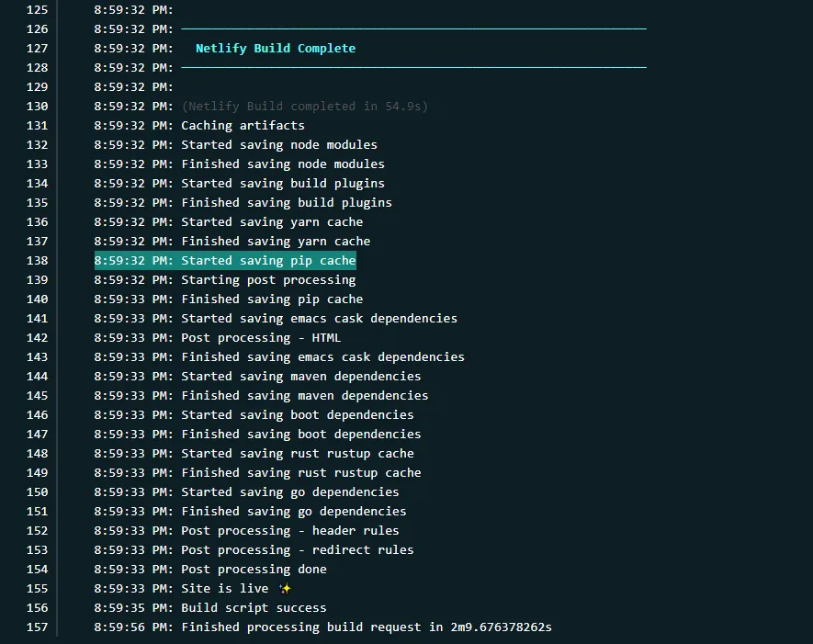Click 'Started saving rust rustup cache' line
The height and width of the screenshot is (644, 813).
(x=254, y=454)
